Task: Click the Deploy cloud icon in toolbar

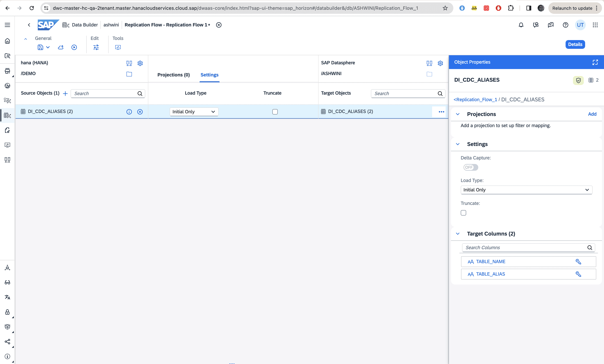Action: [61, 47]
